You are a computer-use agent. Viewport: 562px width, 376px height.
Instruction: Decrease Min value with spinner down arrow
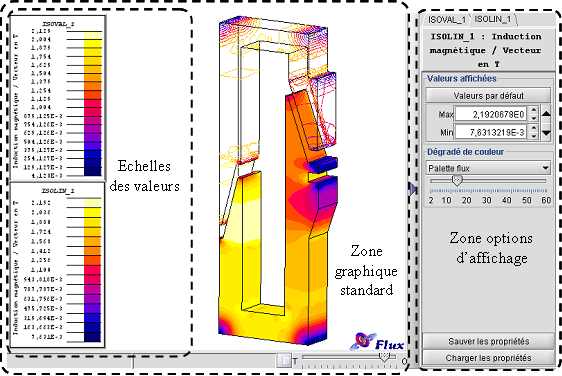coord(534,136)
